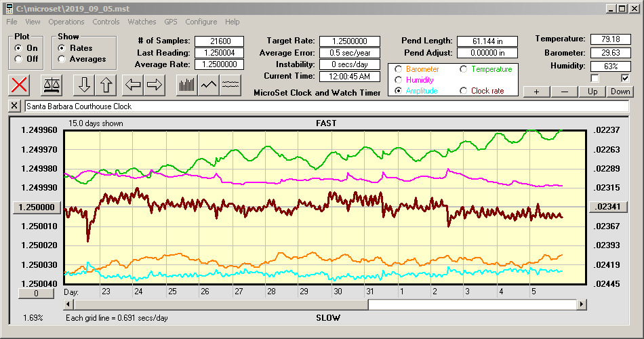Select the Barometer trace option
The width and height of the screenshot is (644, 339).
(x=398, y=69)
